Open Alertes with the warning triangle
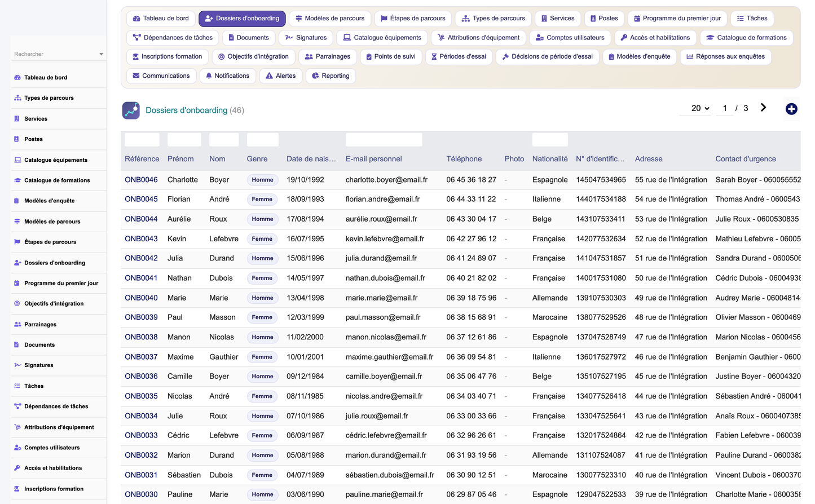 [281, 76]
